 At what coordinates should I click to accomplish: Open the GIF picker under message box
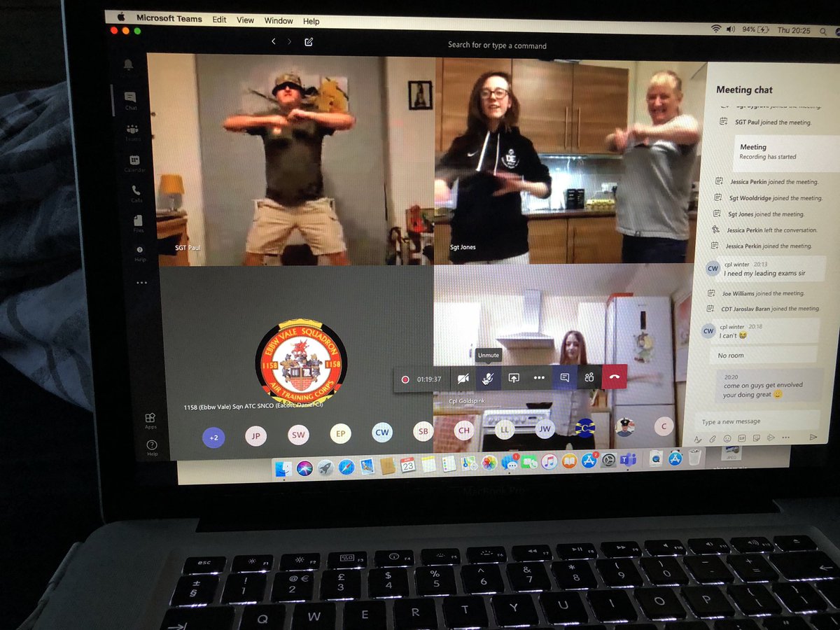click(742, 438)
